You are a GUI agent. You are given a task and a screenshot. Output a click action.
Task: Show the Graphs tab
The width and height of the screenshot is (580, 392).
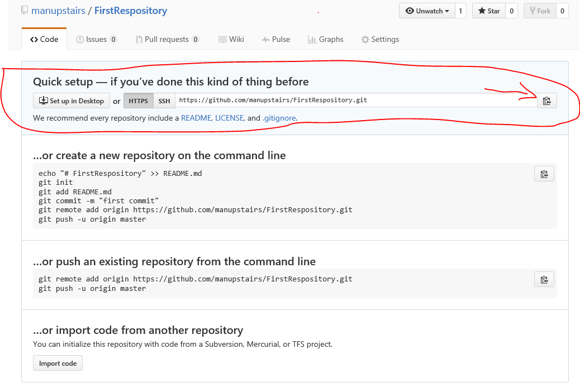pyautogui.click(x=326, y=39)
